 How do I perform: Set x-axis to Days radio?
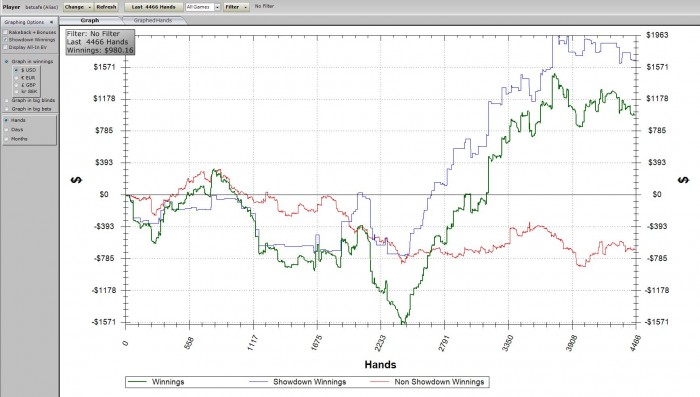point(6,130)
